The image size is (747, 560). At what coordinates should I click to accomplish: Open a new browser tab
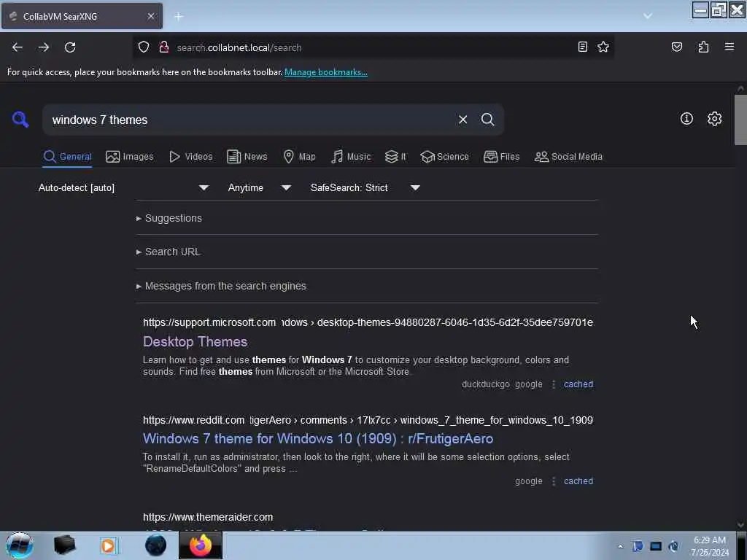point(179,17)
